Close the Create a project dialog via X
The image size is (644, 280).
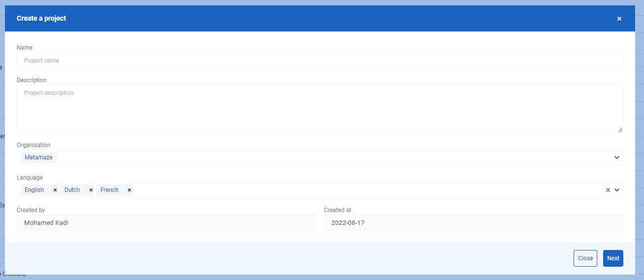point(619,19)
